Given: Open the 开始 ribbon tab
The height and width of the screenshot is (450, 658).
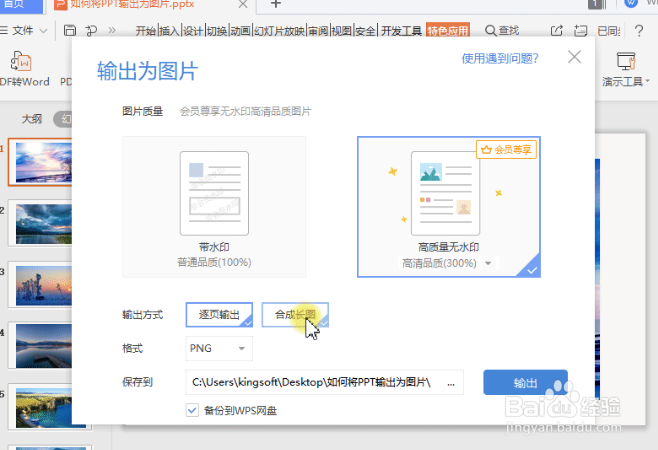Looking at the screenshot, I should [146, 31].
